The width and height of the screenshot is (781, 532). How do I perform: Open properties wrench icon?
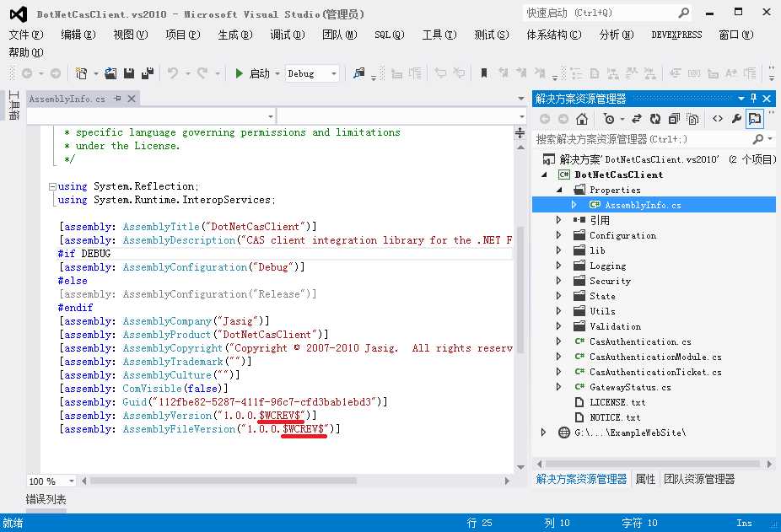tap(736, 119)
